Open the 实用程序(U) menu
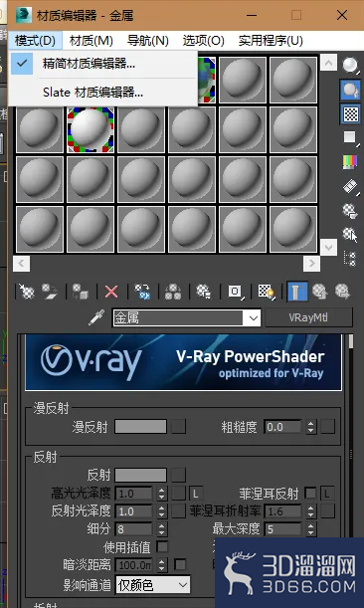The image size is (364, 608). 271,41
